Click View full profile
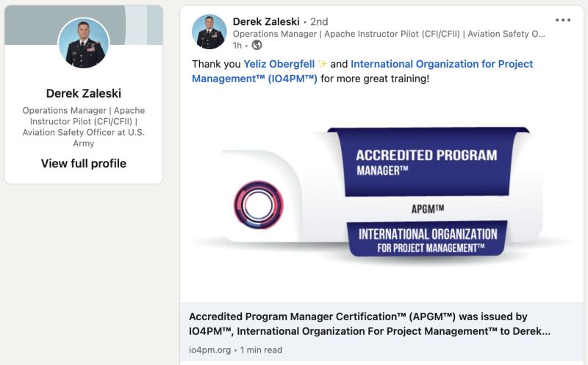This screenshot has height=365, width=588. point(84,163)
